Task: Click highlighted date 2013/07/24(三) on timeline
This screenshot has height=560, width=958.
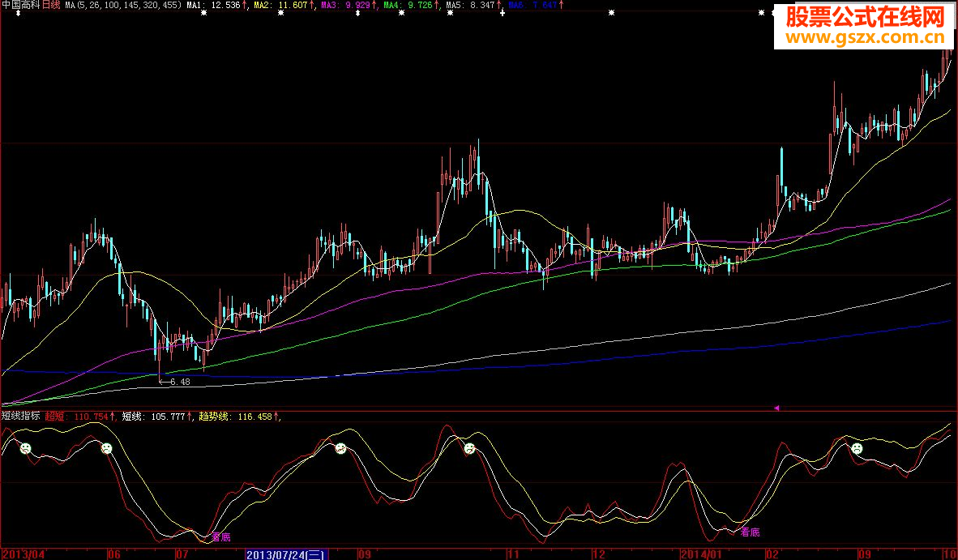Action: pos(285,554)
